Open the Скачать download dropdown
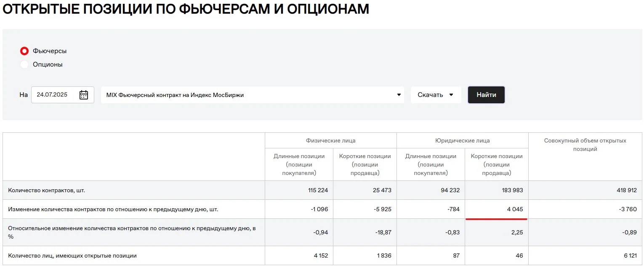 [436, 95]
